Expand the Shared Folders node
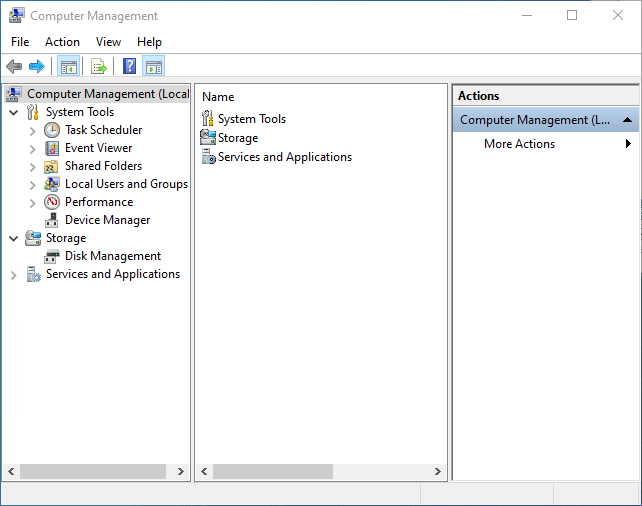This screenshot has height=506, width=642. pyautogui.click(x=32, y=167)
